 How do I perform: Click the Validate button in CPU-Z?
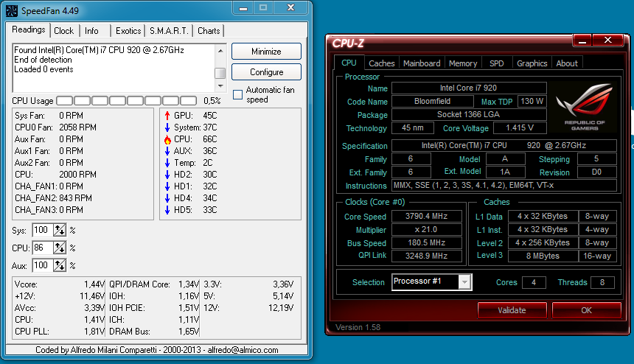[512, 310]
